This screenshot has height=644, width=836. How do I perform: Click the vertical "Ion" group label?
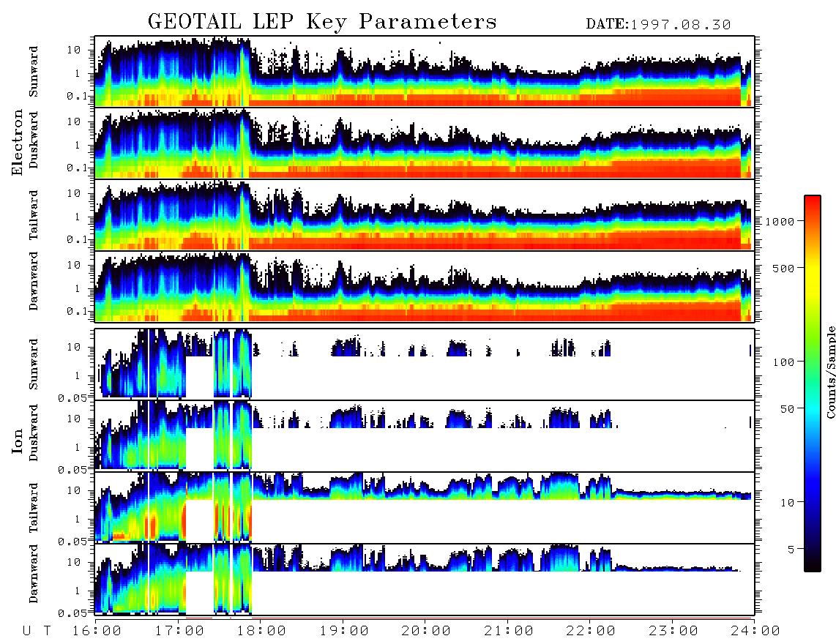18,441
